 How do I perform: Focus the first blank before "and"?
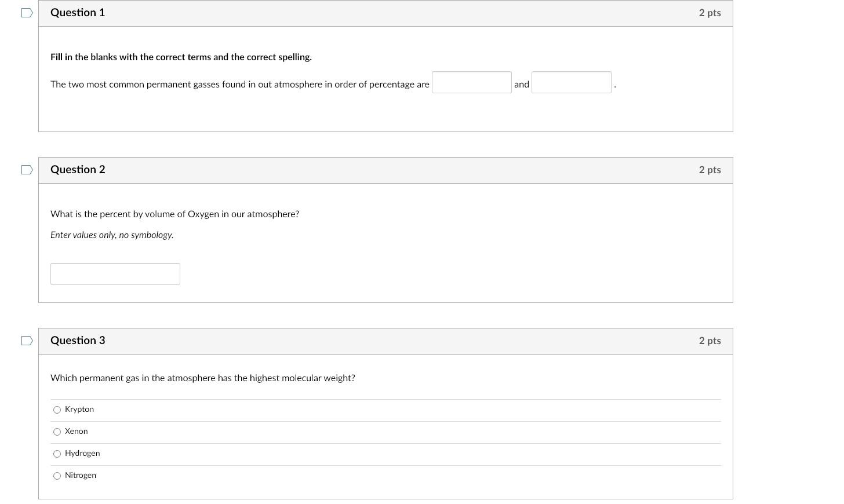pyautogui.click(x=471, y=83)
